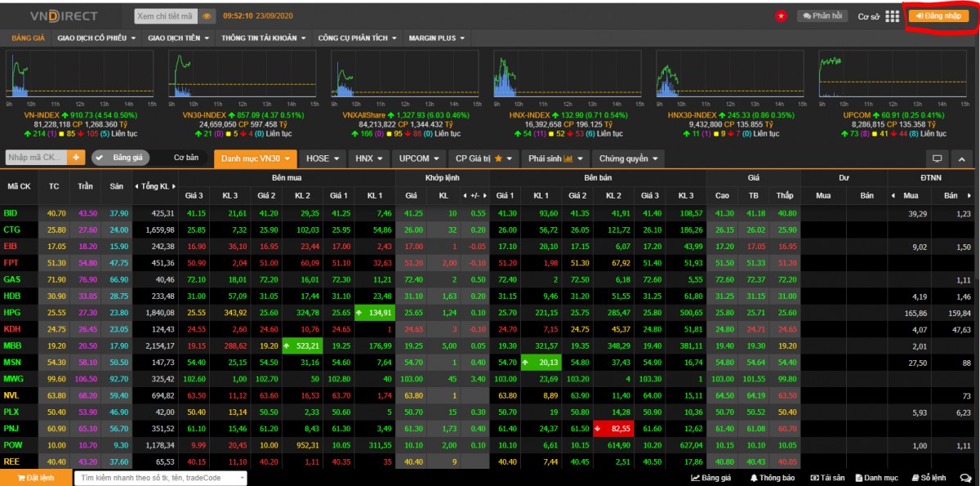Click the eye icon beside the symbol search
Image resolution: width=980 pixels, height=486 pixels.
207,16
